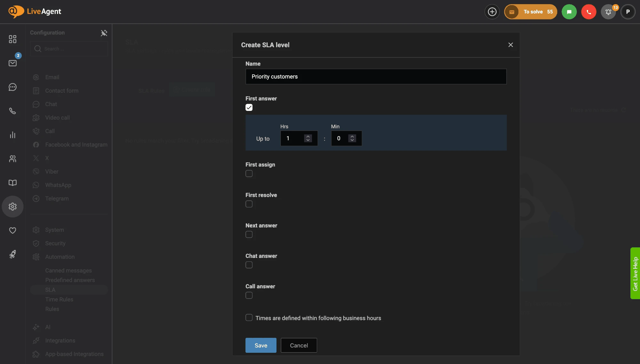Enable the Chat answer checkbox
This screenshot has height=364, width=640.
(249, 265)
